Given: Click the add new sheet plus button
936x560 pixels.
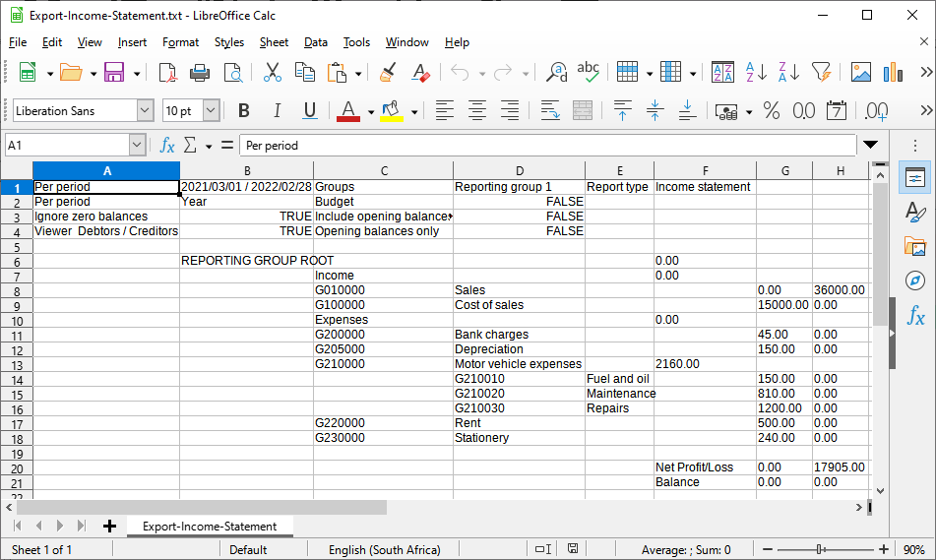Looking at the screenshot, I should click(109, 527).
